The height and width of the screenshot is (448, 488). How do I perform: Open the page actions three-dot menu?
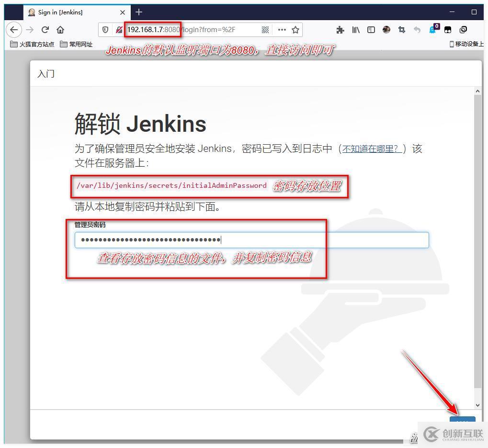tap(282, 30)
